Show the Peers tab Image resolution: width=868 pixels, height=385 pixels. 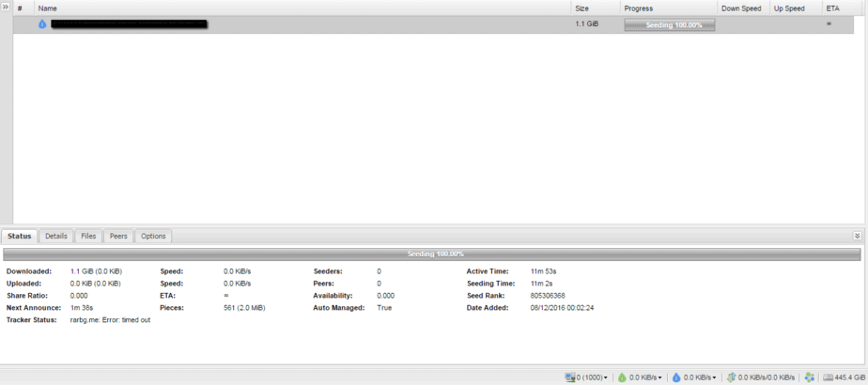pyautogui.click(x=118, y=237)
